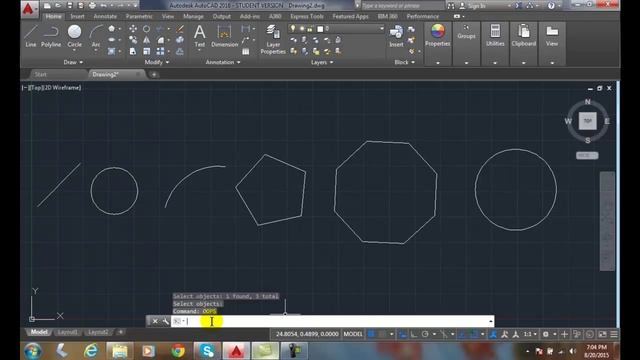The image size is (640, 360).
Task: Click the TOP face of the ViewCube
Action: tap(587, 121)
